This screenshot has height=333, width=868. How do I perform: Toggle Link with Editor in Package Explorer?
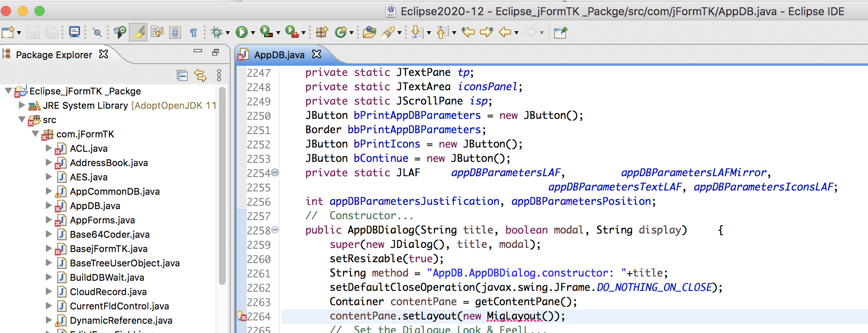[200, 75]
